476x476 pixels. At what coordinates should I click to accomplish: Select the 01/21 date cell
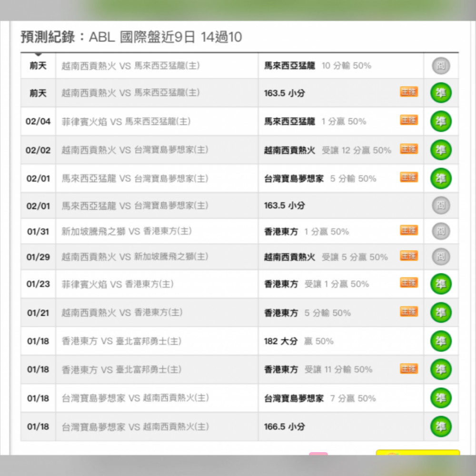(x=38, y=313)
